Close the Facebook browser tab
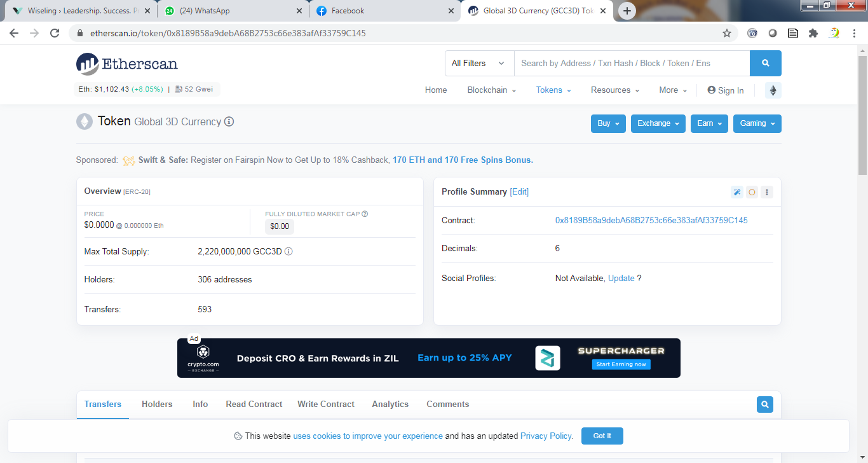The width and height of the screenshot is (868, 463). click(451, 11)
